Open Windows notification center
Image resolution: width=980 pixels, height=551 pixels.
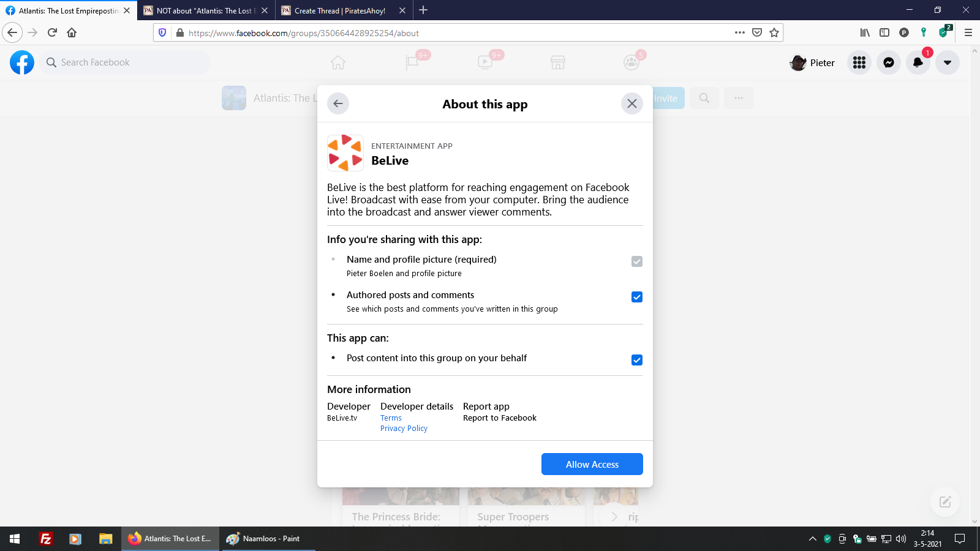click(x=960, y=539)
